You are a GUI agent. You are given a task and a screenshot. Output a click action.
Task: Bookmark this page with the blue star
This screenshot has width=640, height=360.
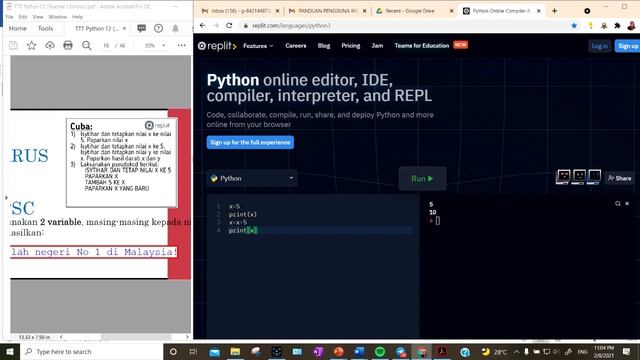(x=574, y=25)
